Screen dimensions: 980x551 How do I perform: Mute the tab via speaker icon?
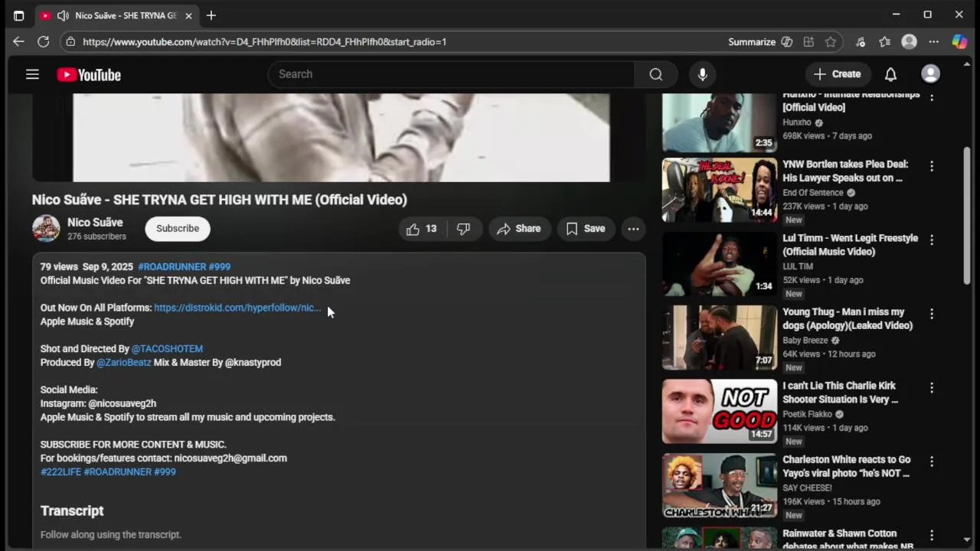point(63,15)
